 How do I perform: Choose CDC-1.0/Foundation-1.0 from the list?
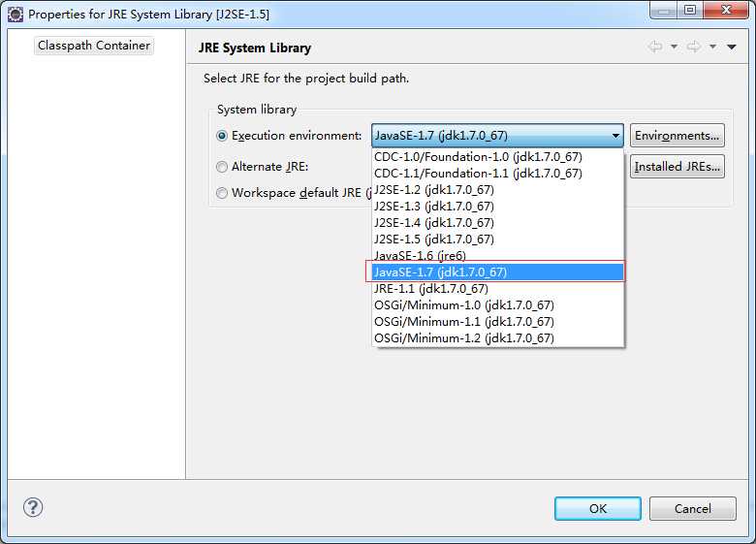point(498,157)
